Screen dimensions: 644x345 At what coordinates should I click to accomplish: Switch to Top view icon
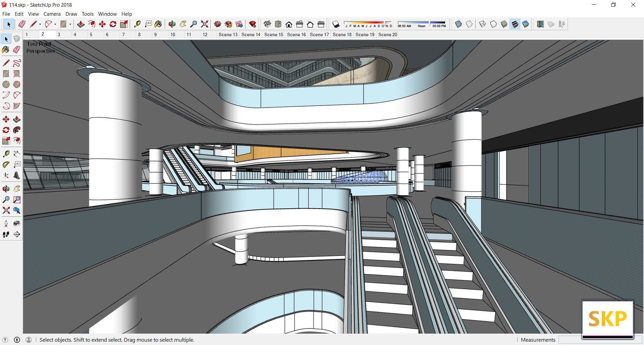(x=278, y=24)
